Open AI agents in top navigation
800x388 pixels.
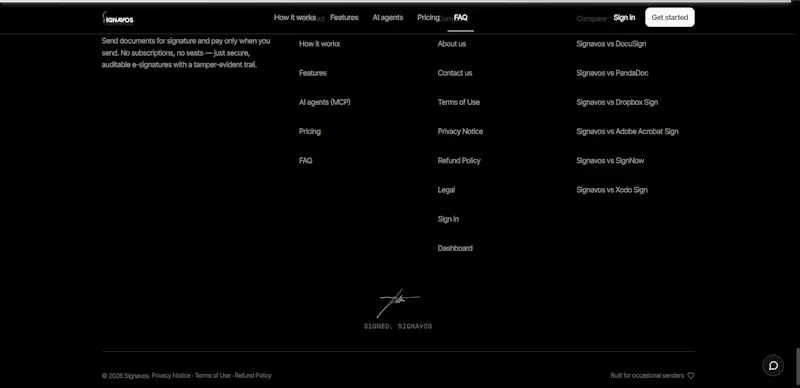coord(388,17)
